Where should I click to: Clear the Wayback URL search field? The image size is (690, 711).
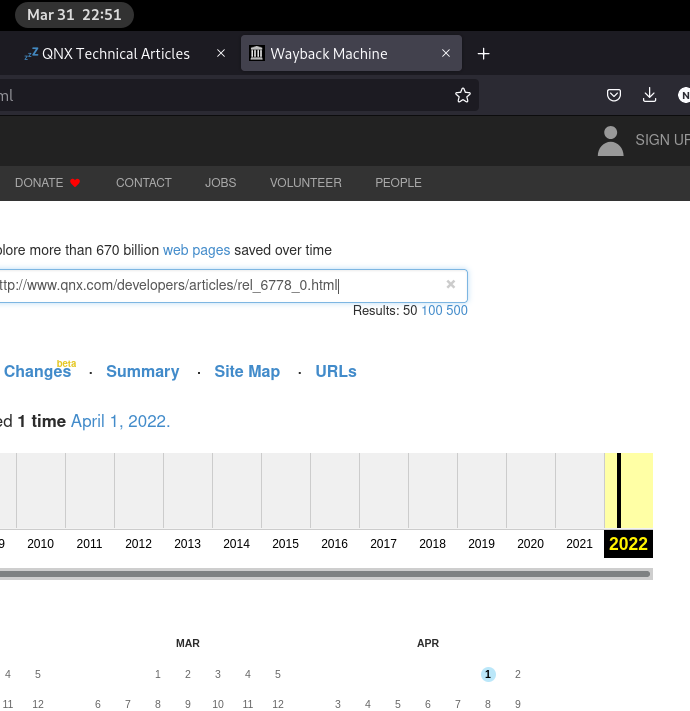[451, 284]
